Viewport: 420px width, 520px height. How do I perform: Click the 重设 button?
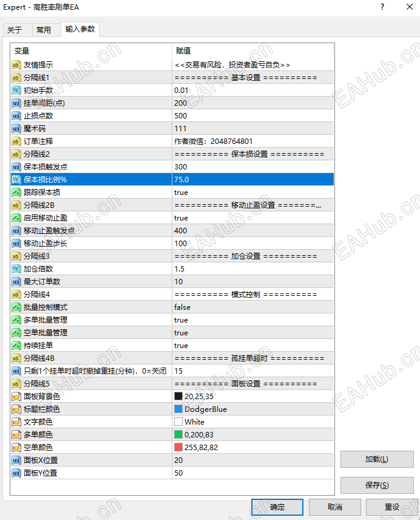[x=392, y=507]
